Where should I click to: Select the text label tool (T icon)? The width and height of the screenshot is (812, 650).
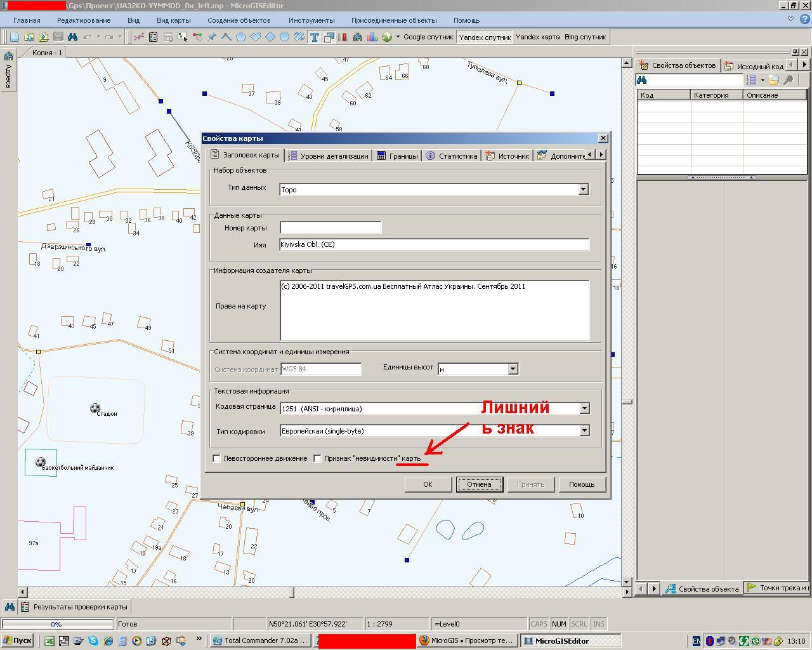[314, 37]
